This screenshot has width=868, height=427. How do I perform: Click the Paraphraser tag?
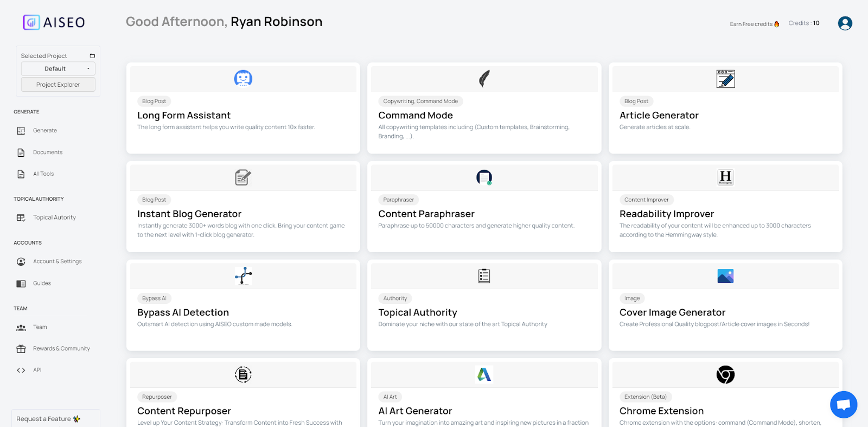(x=398, y=200)
